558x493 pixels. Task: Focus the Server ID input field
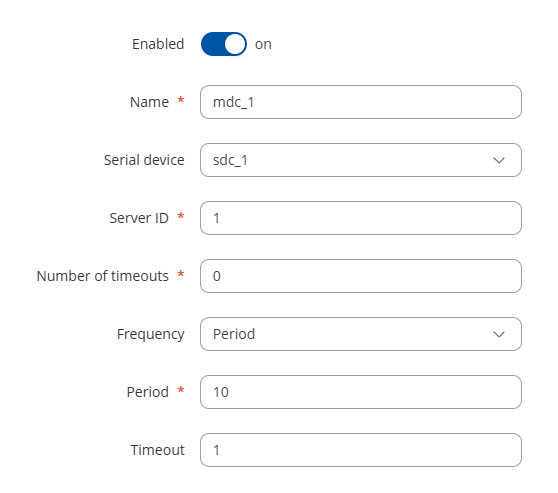point(361,218)
